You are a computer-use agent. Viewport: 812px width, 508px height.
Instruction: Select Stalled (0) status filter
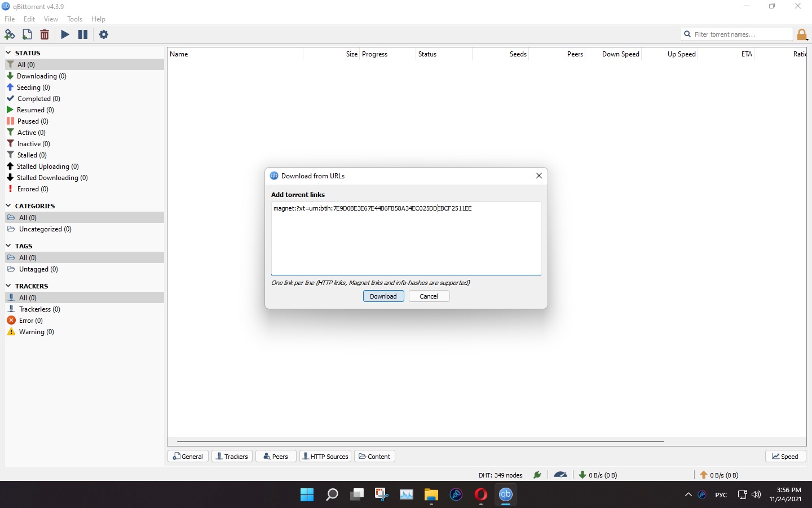click(x=85, y=155)
